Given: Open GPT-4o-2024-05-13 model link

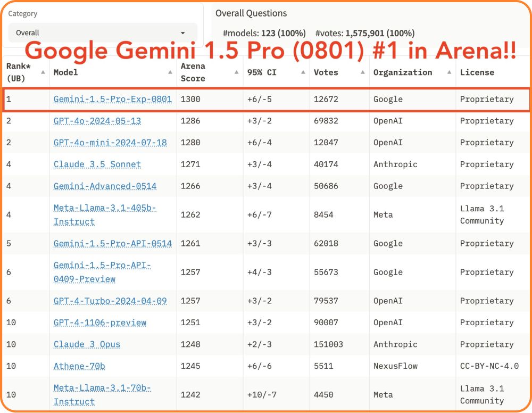Looking at the screenshot, I should [97, 121].
